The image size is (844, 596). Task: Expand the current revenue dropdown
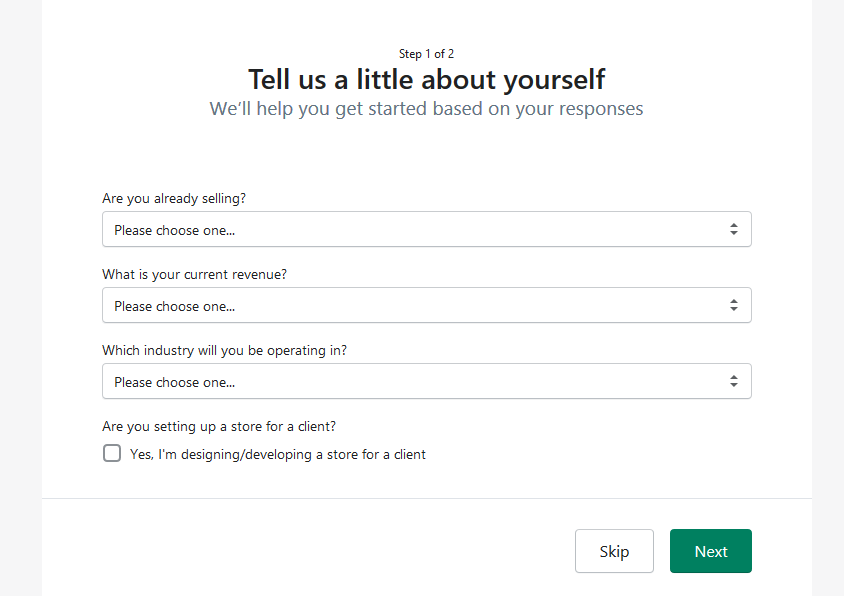click(x=426, y=305)
